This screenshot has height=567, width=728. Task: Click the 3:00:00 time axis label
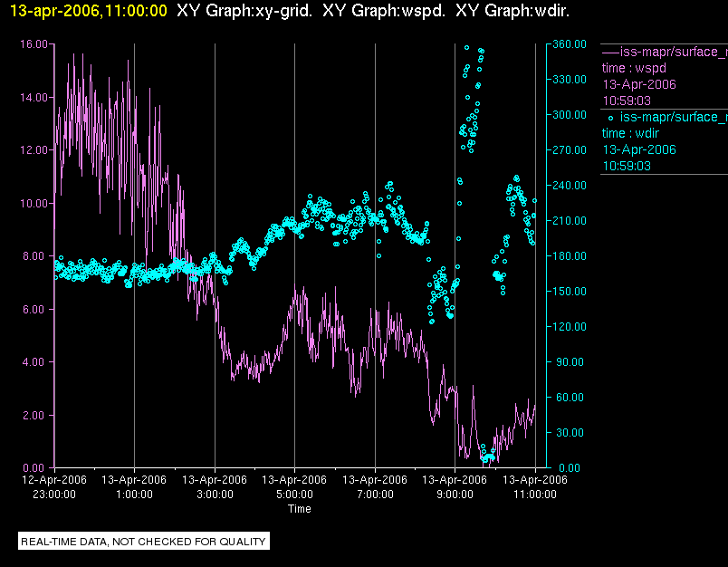(x=215, y=495)
